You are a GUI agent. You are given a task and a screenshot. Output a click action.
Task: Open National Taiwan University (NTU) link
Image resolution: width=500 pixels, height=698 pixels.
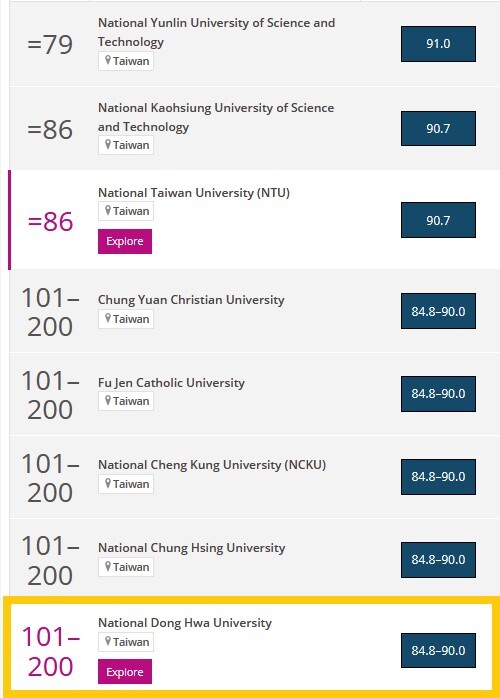194,193
